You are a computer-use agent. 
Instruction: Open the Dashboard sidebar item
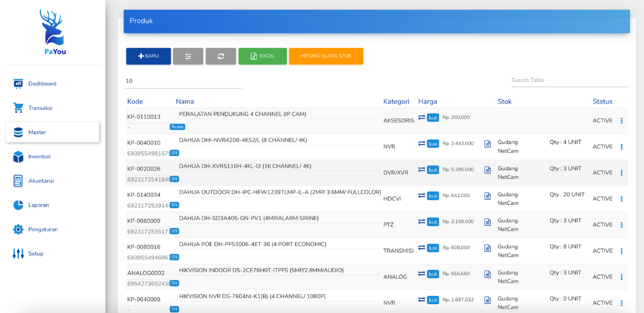(53, 84)
